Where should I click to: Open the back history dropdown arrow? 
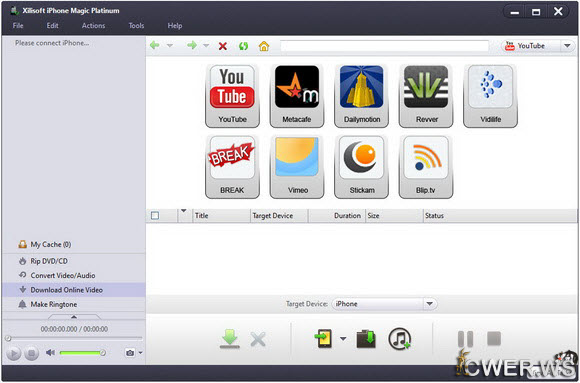(x=170, y=46)
